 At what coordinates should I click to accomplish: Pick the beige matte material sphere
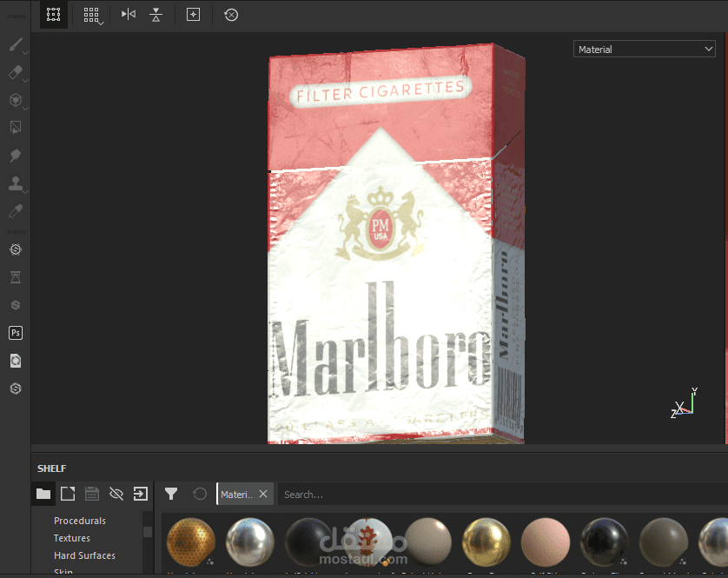coord(427,542)
